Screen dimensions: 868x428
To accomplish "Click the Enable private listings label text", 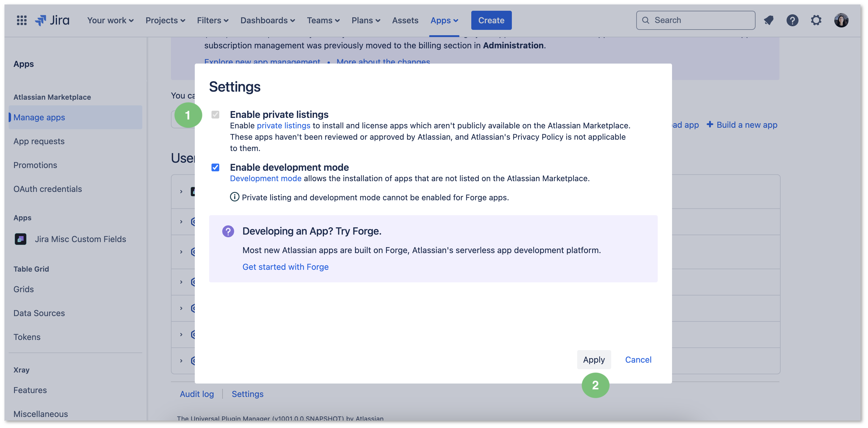I will (x=279, y=115).
